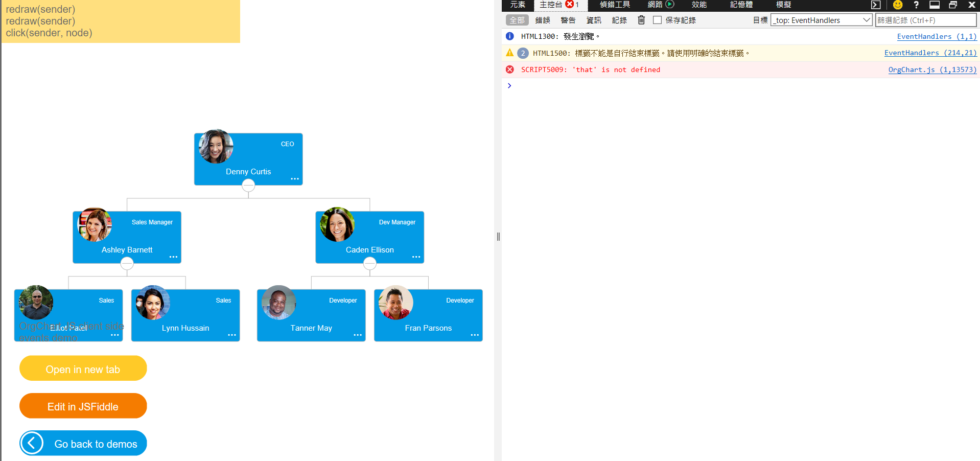Open options menu on Denny Curtis node
Image resolution: width=980 pixels, height=461 pixels.
(295, 179)
